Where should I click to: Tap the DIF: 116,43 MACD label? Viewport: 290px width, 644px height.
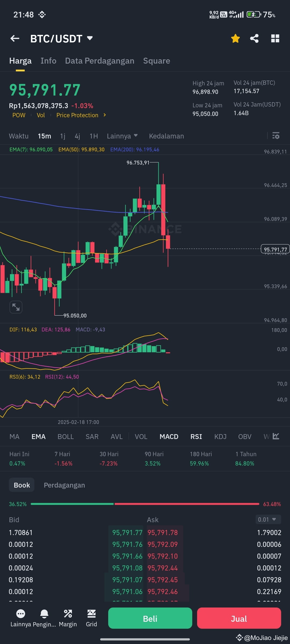tap(23, 330)
